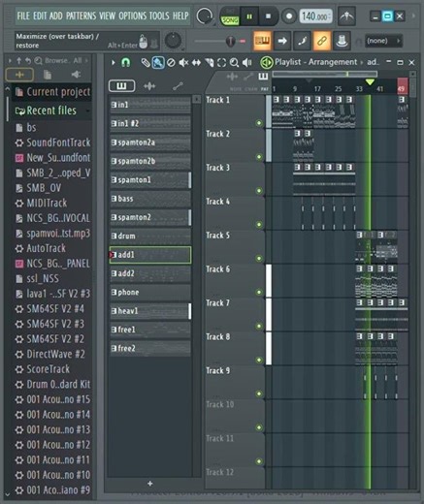Click the browser add tab button
This screenshot has width=424, height=504.
[19, 75]
